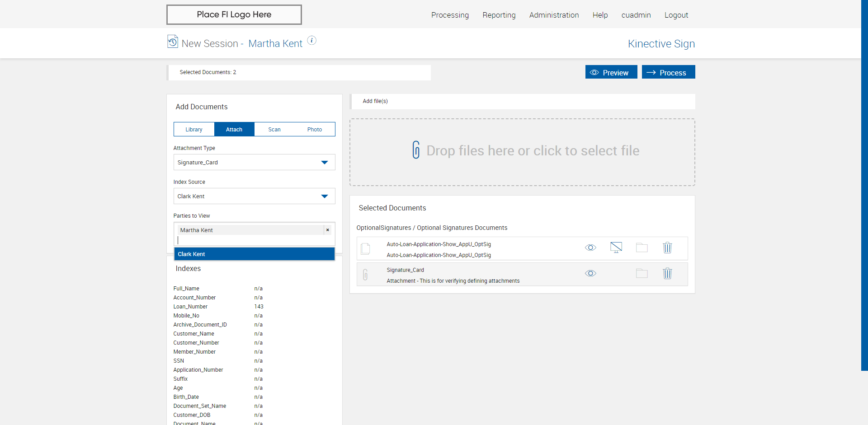Click the paperclip icon in the drop zone
The width and height of the screenshot is (868, 425).
click(416, 150)
